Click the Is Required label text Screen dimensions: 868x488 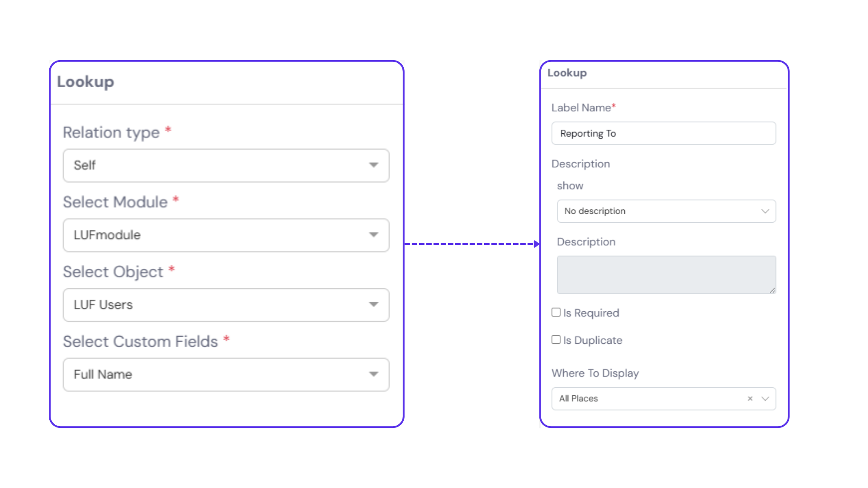click(x=591, y=313)
